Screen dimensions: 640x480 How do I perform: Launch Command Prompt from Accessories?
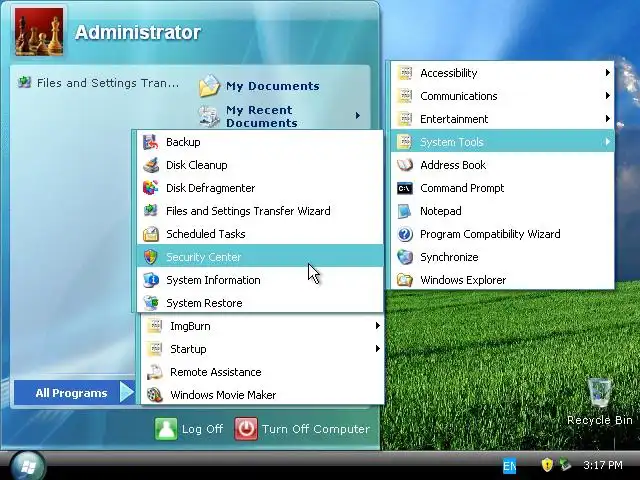coord(502,188)
